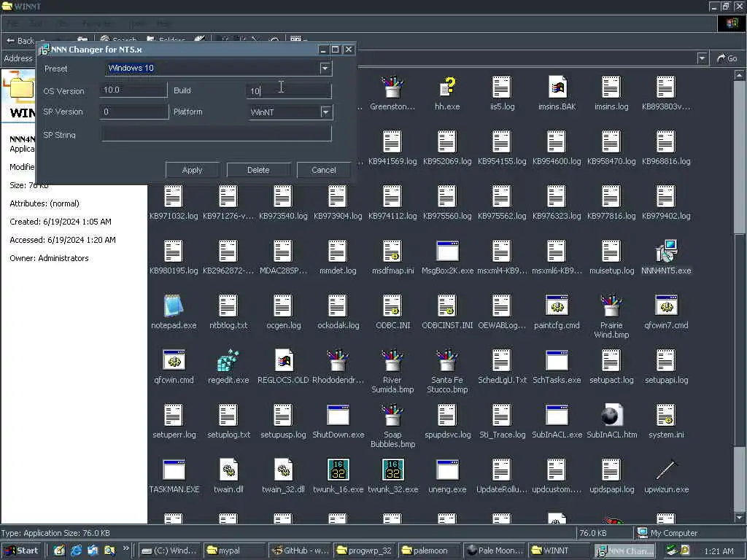Click the 1:21 AM taskbar clock
This screenshot has width=747, height=560.
pos(719,551)
